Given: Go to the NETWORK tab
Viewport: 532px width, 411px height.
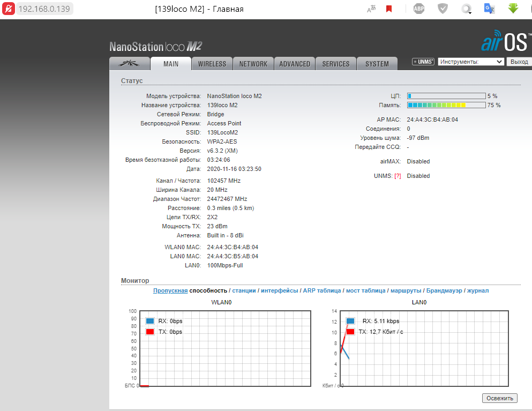Looking at the screenshot, I should (x=253, y=64).
